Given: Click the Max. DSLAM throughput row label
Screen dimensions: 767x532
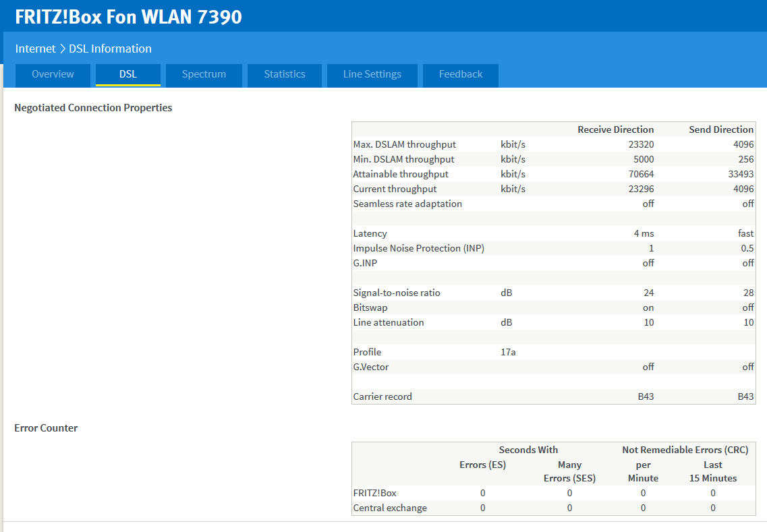Looking at the screenshot, I should 405,145.
